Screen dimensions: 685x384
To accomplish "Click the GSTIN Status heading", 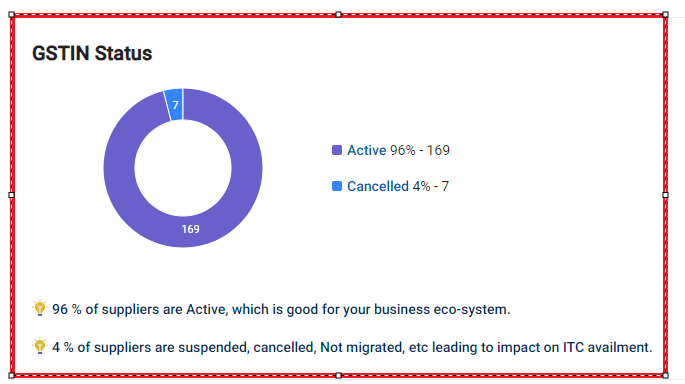I will point(92,53).
